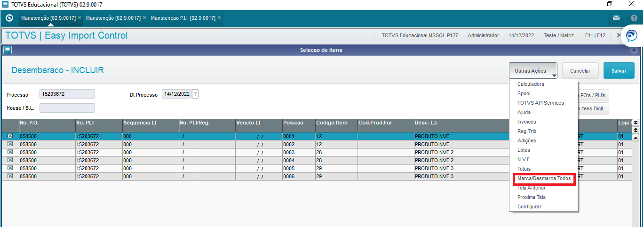Click the Sequencia LI column header
The width and height of the screenshot is (644, 231).
click(151, 125)
